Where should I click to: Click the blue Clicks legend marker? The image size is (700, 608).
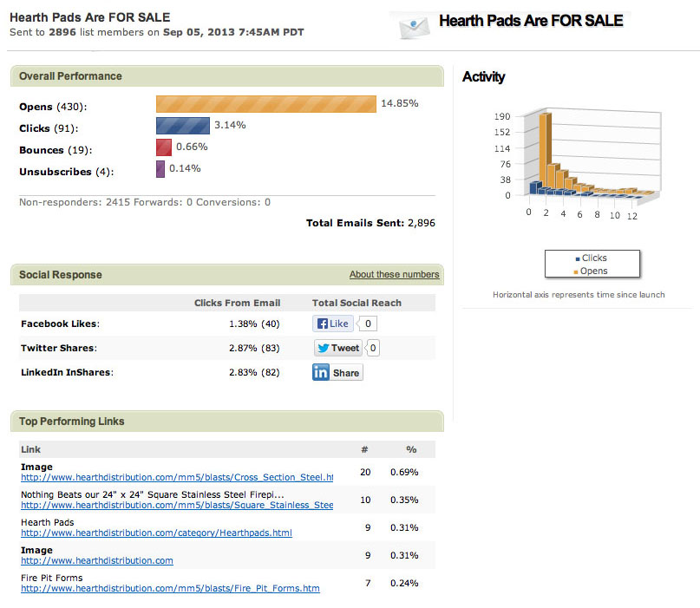pyautogui.click(x=578, y=258)
